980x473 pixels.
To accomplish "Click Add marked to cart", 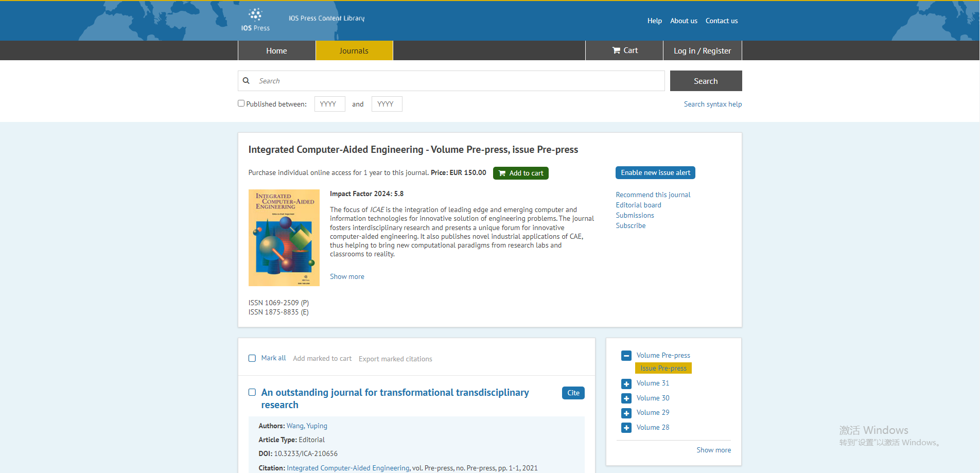I will 322,358.
